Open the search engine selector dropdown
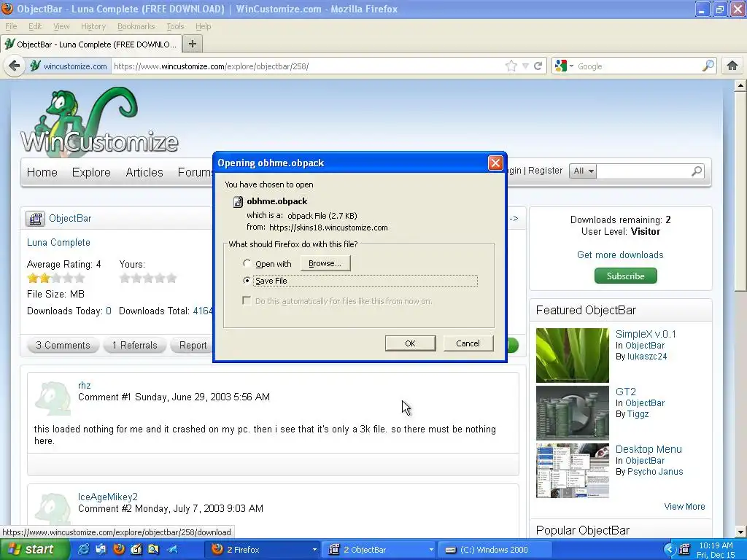747x560 pixels. tap(564, 66)
